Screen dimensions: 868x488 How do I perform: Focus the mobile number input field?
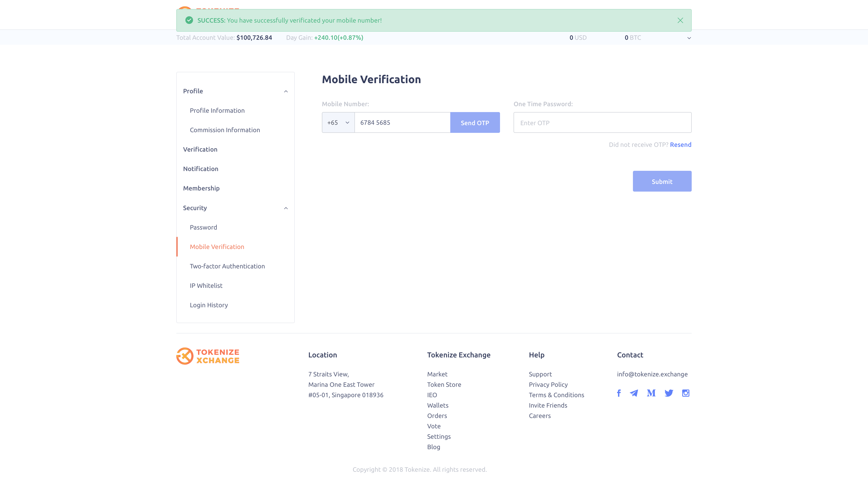[402, 123]
